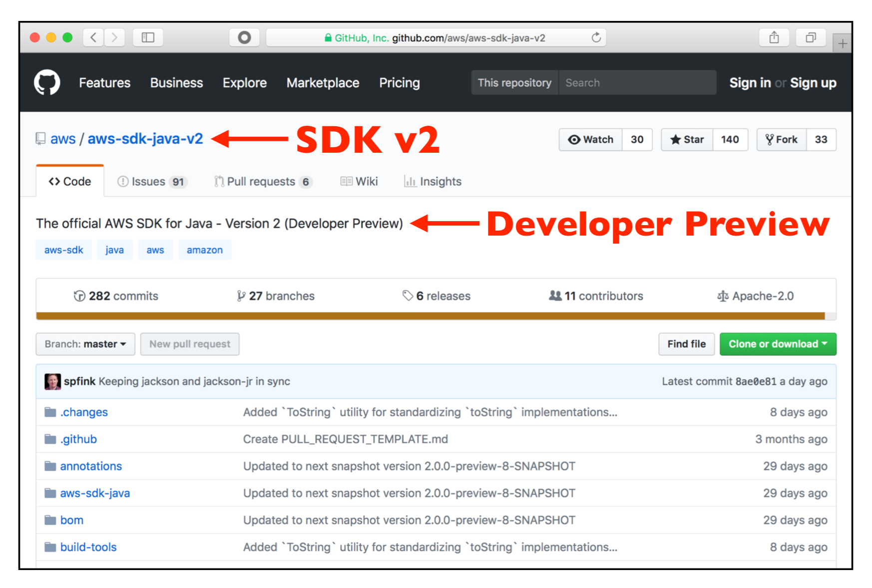The width and height of the screenshot is (872, 588).
Task: Open the Explore nav link
Action: tap(244, 82)
